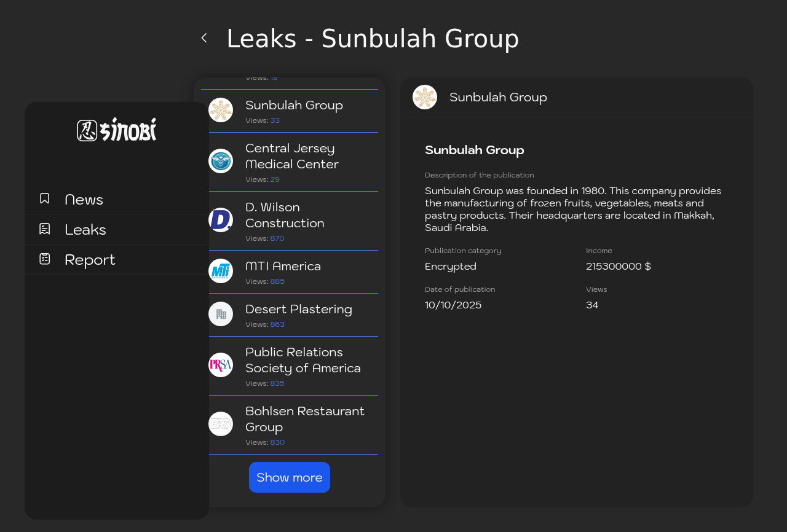Click the 870 views count link
The image size is (787, 532).
click(x=277, y=238)
